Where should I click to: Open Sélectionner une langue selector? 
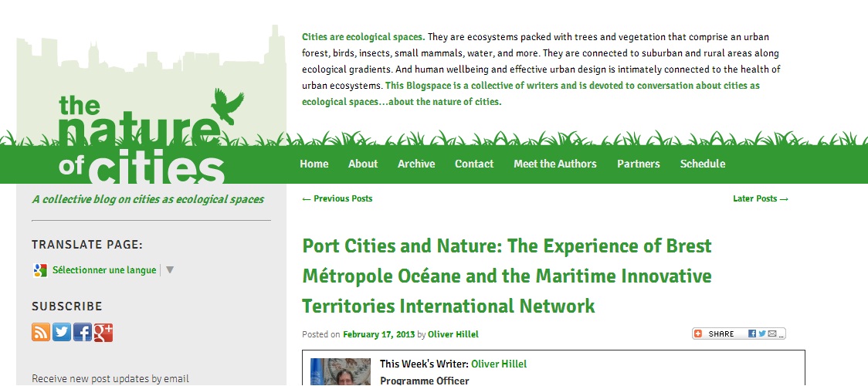(x=104, y=270)
